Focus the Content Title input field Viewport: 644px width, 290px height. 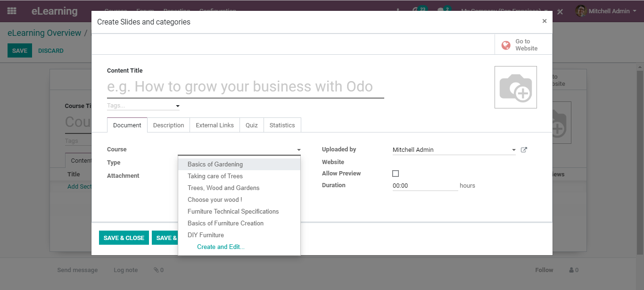(x=246, y=87)
